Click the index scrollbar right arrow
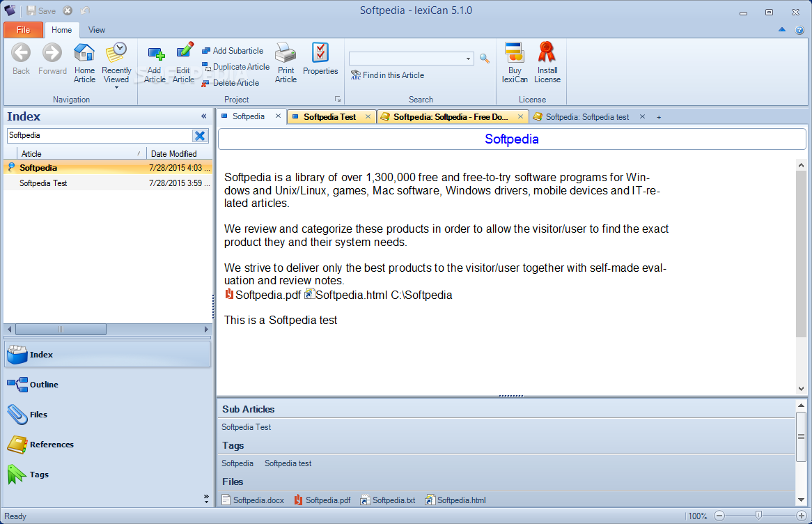Viewport: 812px width, 524px height. click(206, 329)
